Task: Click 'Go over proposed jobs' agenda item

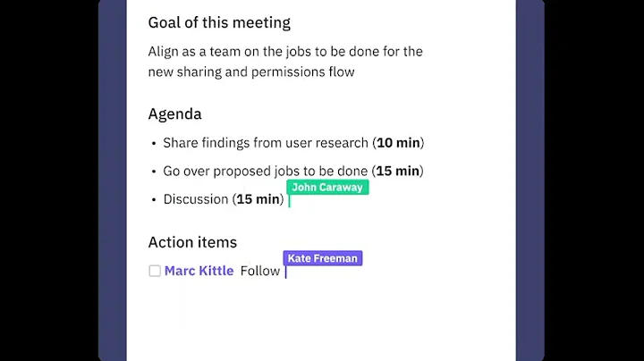Action: pyautogui.click(x=265, y=171)
